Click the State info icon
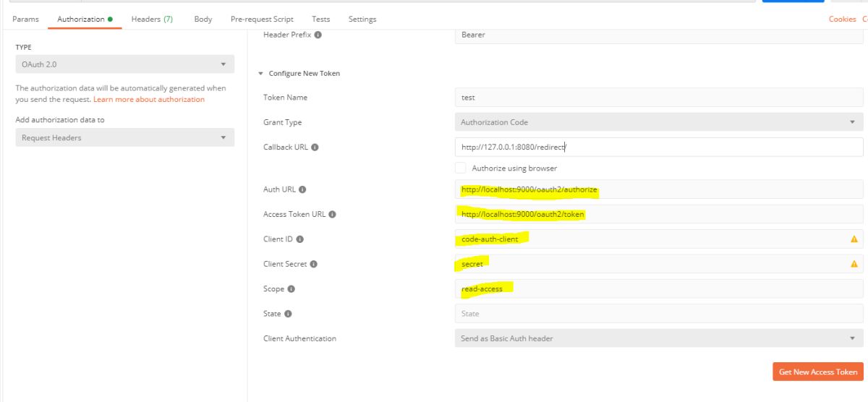 pos(288,314)
